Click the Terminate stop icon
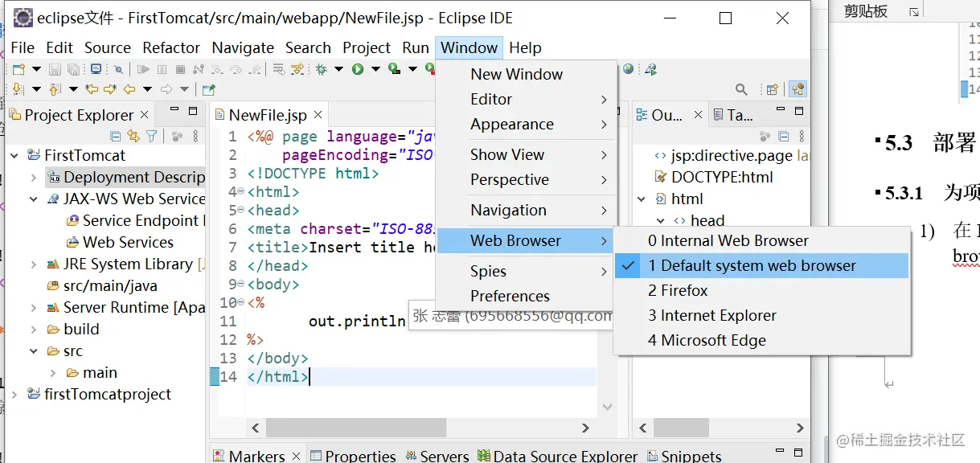 (180, 70)
